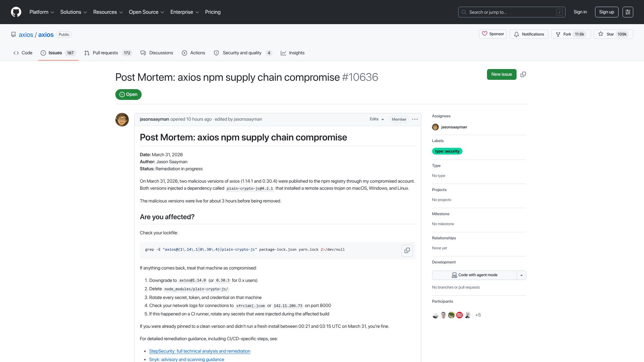Click the red participant avatar

(460, 315)
